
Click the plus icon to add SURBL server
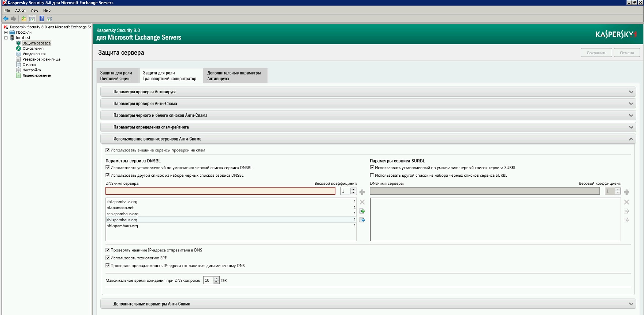pyautogui.click(x=626, y=192)
